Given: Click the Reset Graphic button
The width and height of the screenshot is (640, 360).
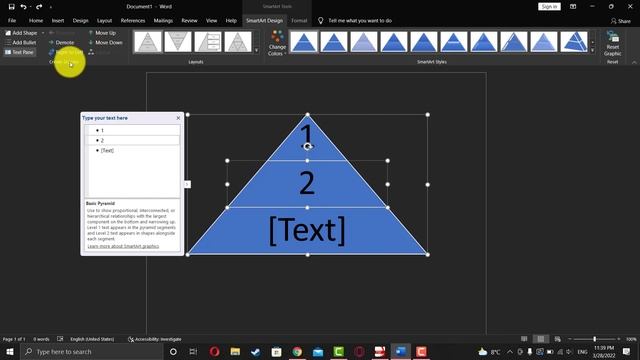Looking at the screenshot, I should tap(613, 43).
